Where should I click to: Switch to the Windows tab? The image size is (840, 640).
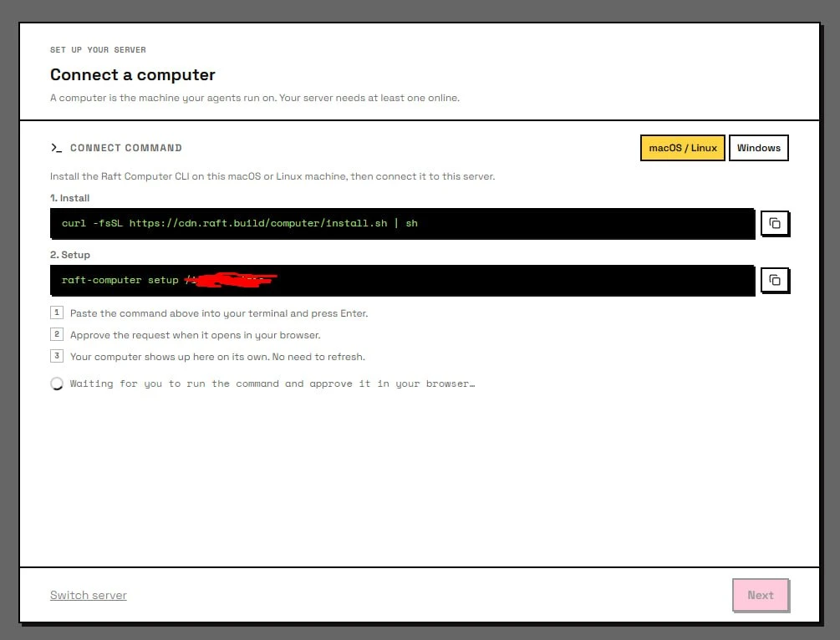click(x=759, y=148)
